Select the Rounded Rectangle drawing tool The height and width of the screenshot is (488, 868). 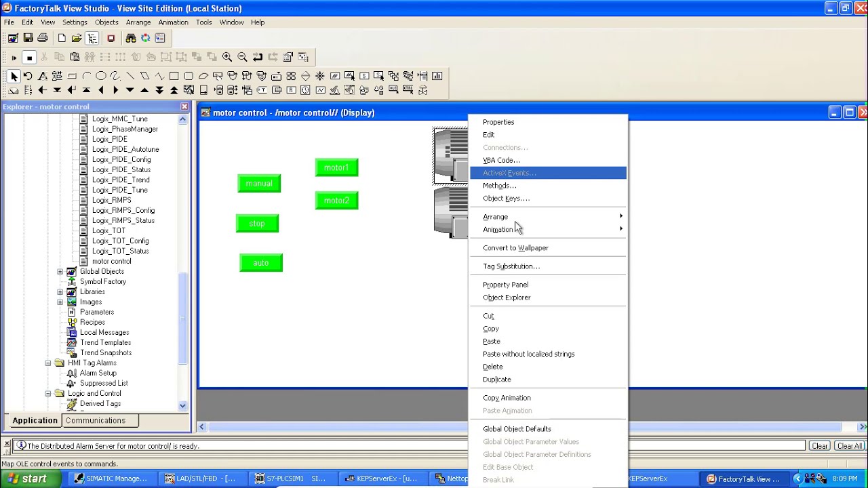[189, 76]
